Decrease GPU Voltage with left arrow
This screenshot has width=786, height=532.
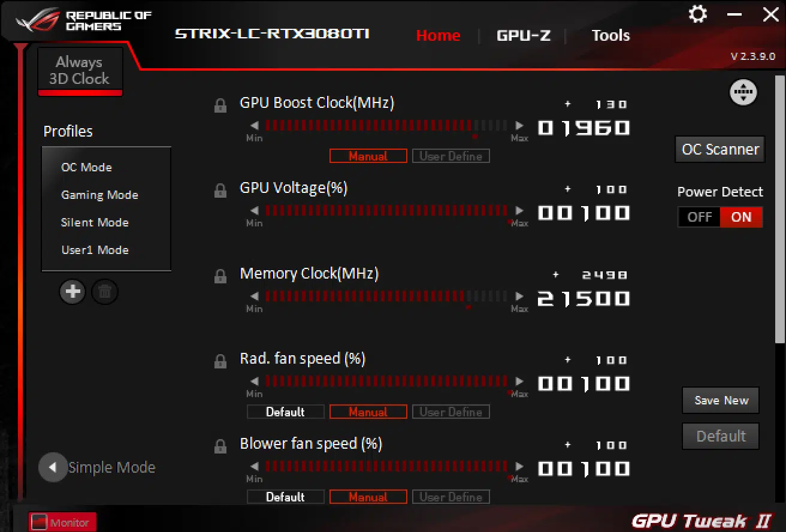click(255, 211)
